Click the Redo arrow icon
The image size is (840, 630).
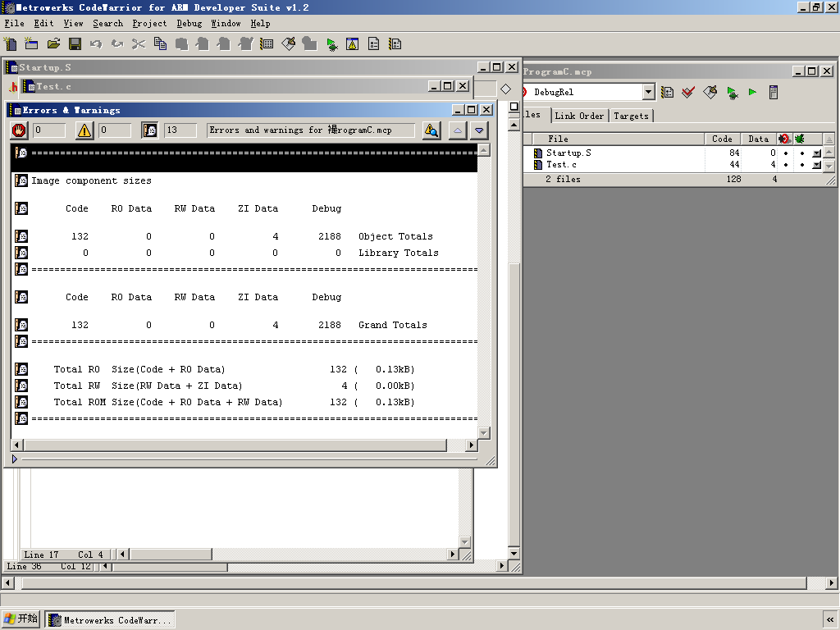[117, 44]
